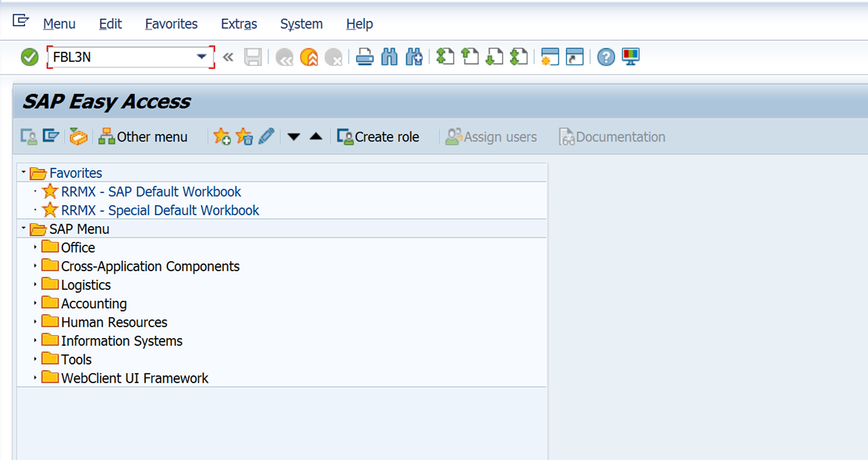Select the Human Resources tree label
Viewport: 868px width, 460px height.
pos(114,322)
